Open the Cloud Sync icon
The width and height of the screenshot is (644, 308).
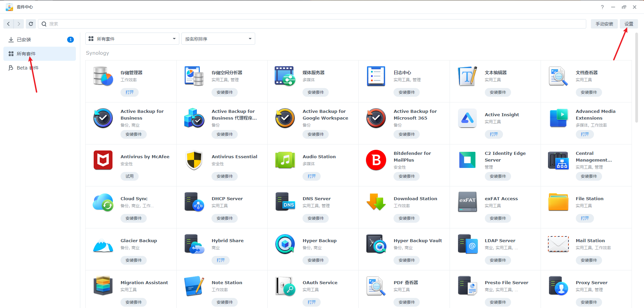point(103,202)
